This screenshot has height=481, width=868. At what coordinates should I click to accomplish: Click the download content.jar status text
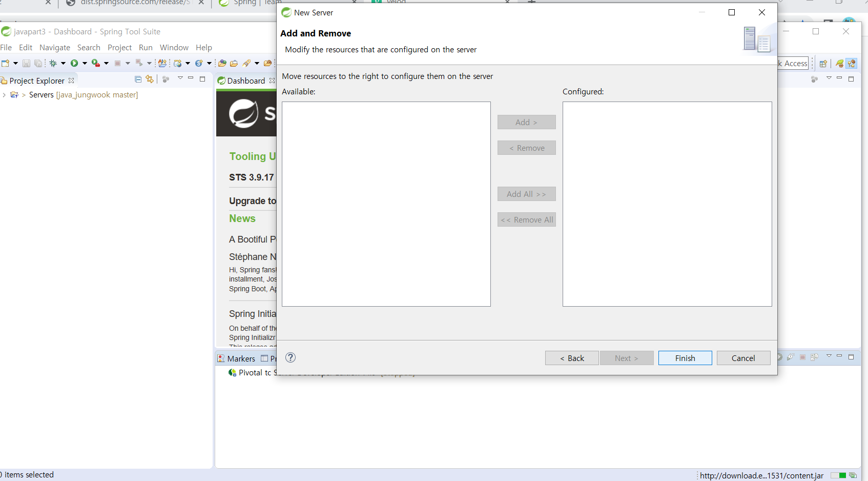(x=762, y=475)
